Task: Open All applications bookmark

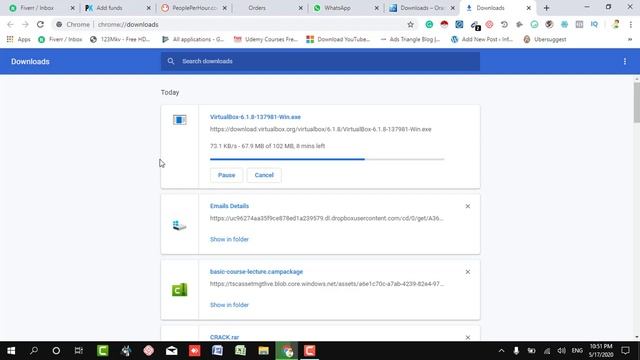Action: pos(193,39)
